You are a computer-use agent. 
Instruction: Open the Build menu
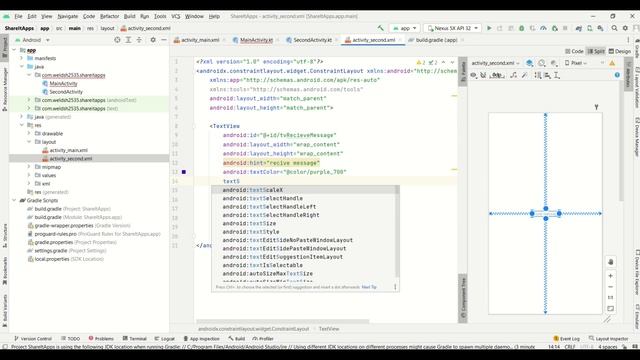[129, 16]
